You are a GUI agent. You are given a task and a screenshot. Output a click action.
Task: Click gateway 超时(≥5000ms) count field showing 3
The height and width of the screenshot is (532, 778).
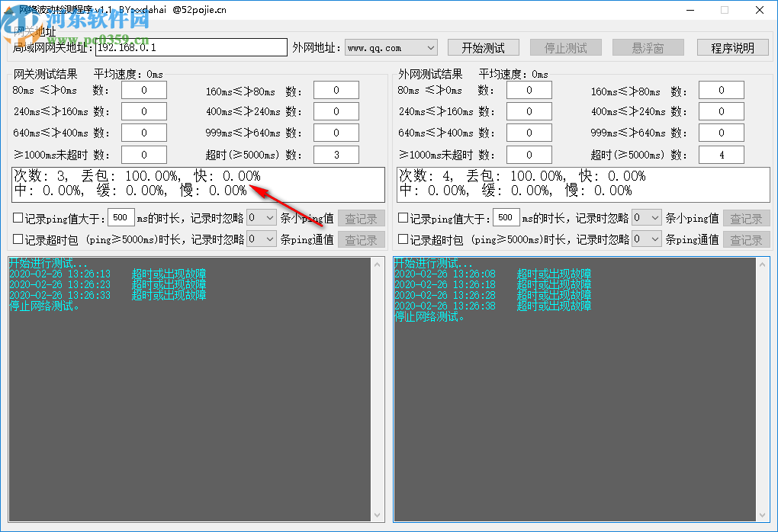click(336, 155)
